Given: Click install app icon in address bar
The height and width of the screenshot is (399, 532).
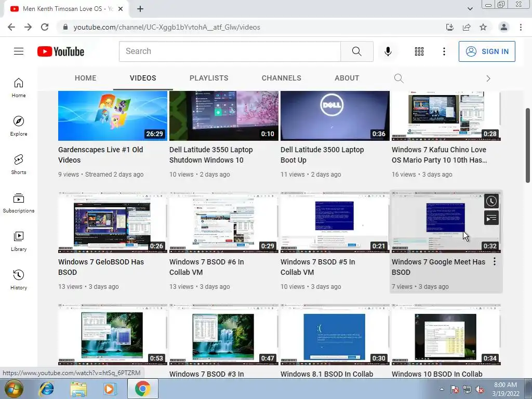Looking at the screenshot, I should [x=450, y=27].
